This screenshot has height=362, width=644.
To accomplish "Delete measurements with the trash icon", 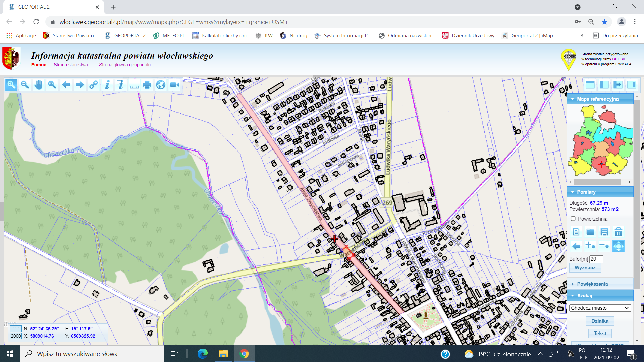I will (618, 232).
